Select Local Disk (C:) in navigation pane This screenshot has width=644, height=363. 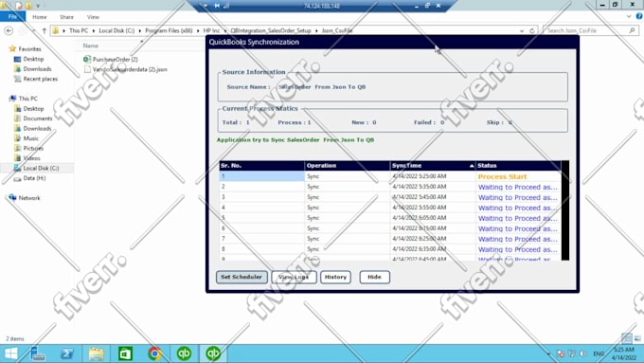coord(37,168)
